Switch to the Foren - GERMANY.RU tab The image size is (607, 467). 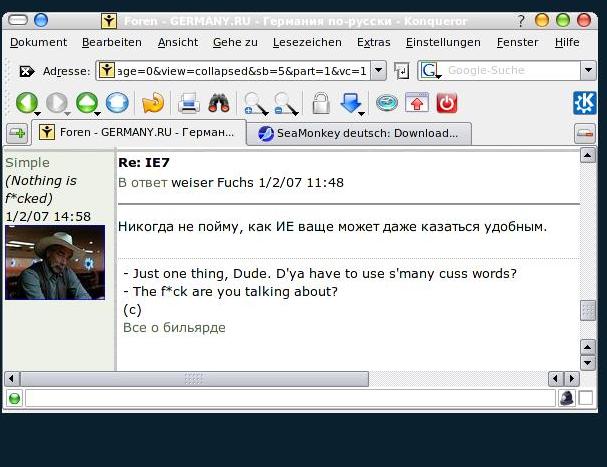point(139,132)
